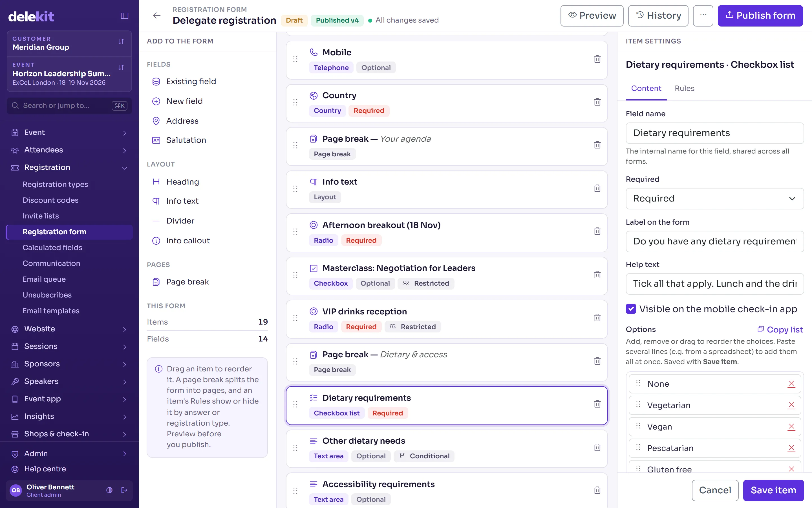
Task: Delete the Dietary requirements item
Action: point(597,404)
